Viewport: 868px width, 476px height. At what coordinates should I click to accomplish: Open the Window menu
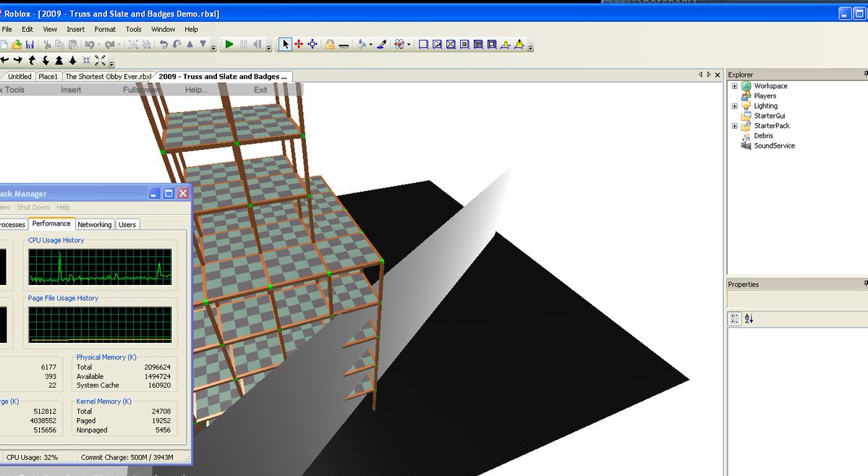pos(163,30)
